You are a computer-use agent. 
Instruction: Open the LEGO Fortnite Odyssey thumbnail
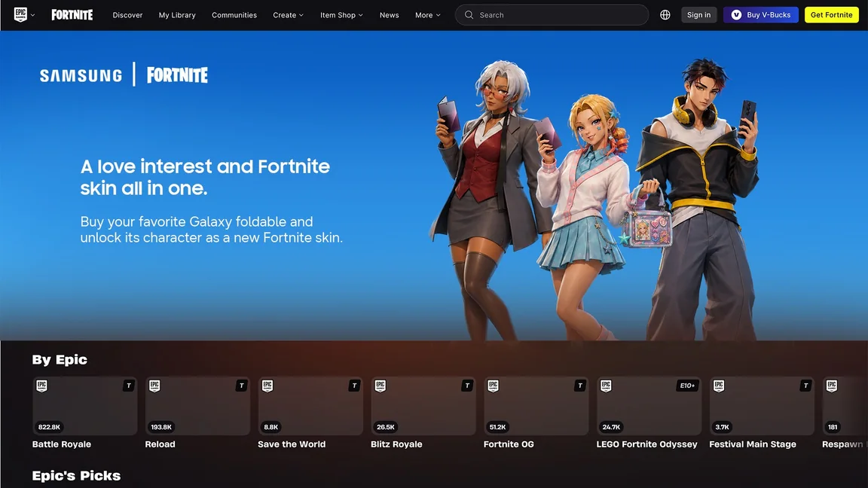coord(649,406)
